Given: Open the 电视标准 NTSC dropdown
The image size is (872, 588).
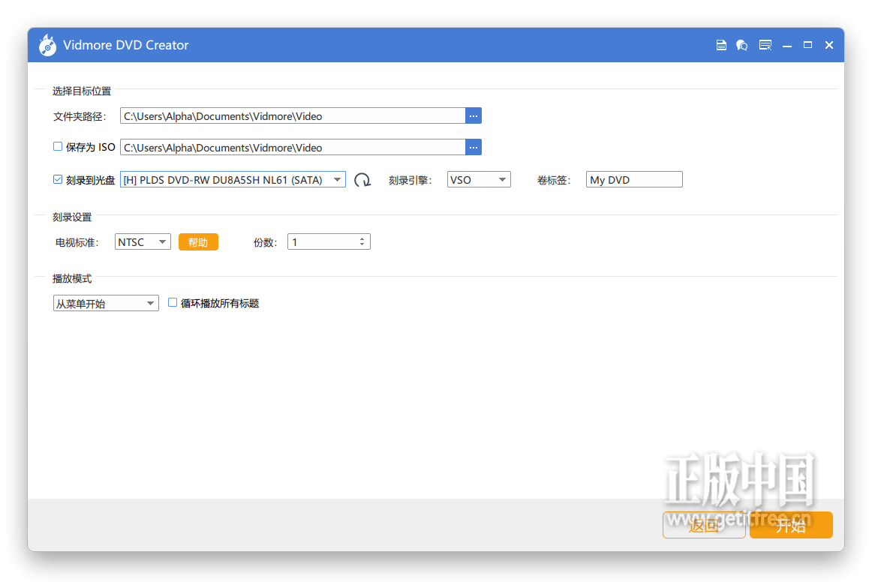Looking at the screenshot, I should pyautogui.click(x=143, y=241).
